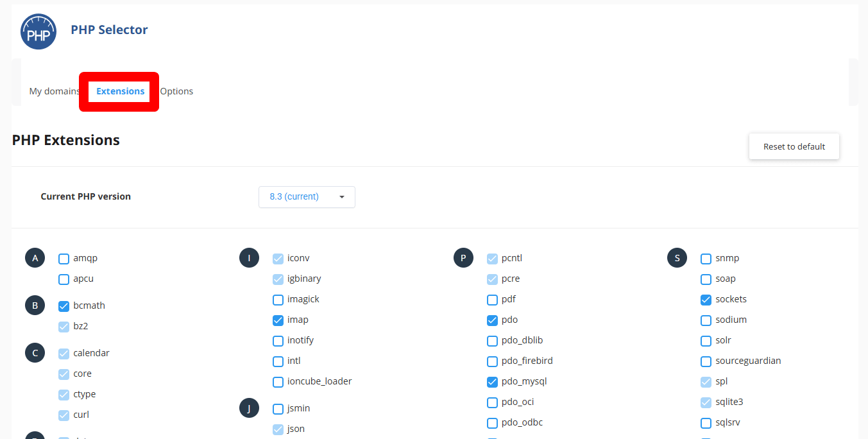Click the PHP Selector logo icon
This screenshot has height=439, width=868.
(38, 31)
